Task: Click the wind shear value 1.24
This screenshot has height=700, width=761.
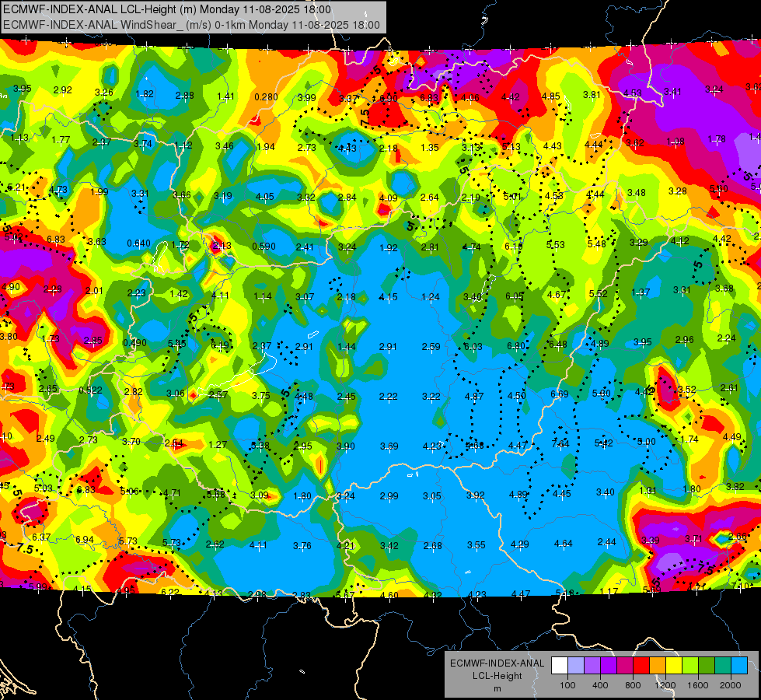Action: [431, 297]
